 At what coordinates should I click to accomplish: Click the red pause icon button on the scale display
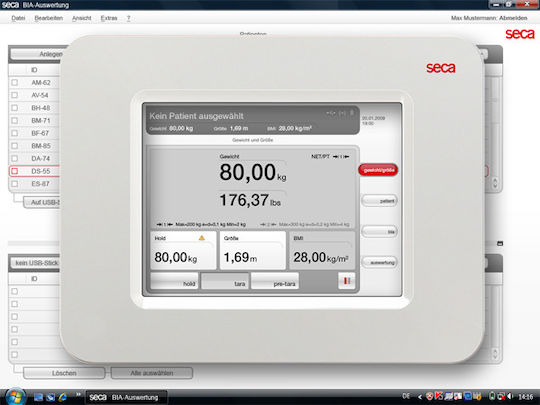tap(346, 281)
